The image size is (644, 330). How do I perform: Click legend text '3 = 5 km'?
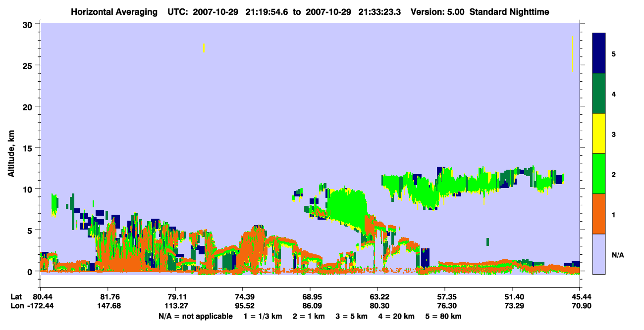pyautogui.click(x=351, y=316)
